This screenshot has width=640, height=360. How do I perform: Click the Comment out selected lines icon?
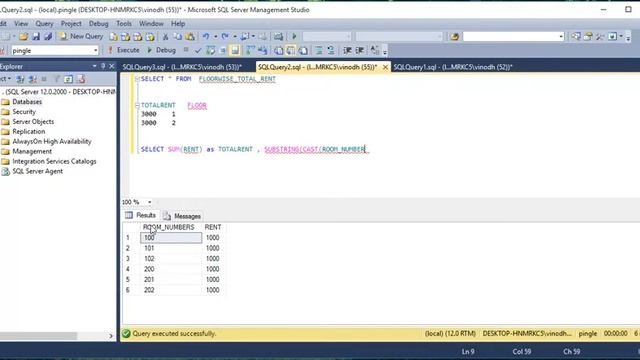[319, 50]
